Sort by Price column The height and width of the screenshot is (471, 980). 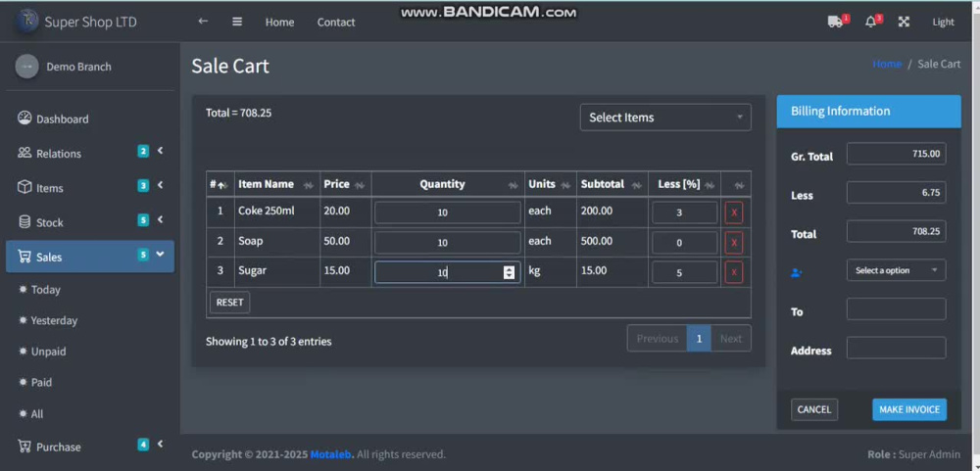(345, 184)
